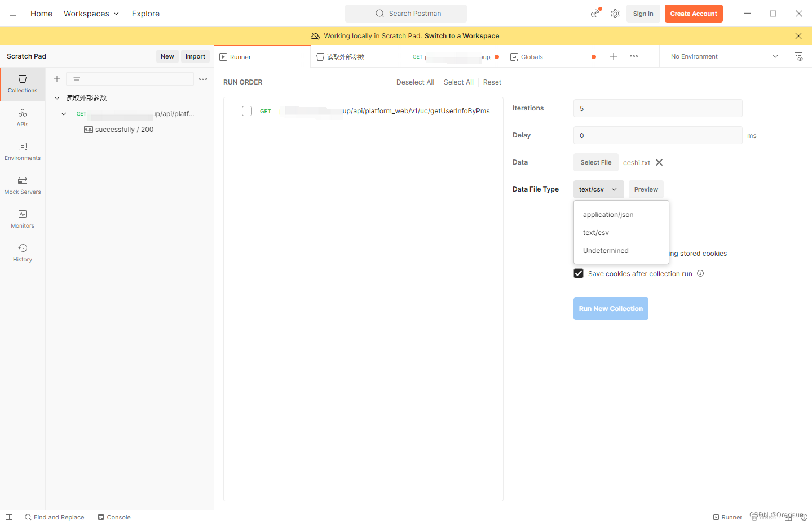Open the History sidebar panel
Screen dimensions: 812x524
tap(23, 253)
